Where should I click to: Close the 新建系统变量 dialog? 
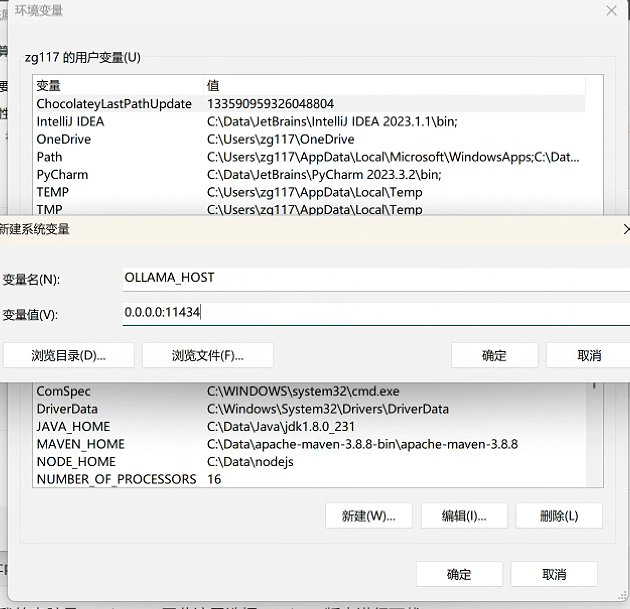(626, 229)
